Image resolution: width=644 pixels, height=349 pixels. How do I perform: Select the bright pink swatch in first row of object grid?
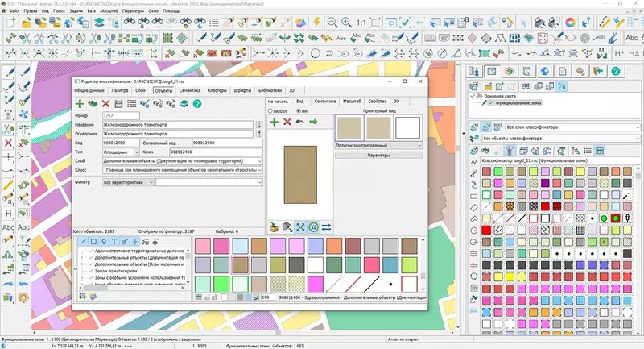tap(221, 244)
